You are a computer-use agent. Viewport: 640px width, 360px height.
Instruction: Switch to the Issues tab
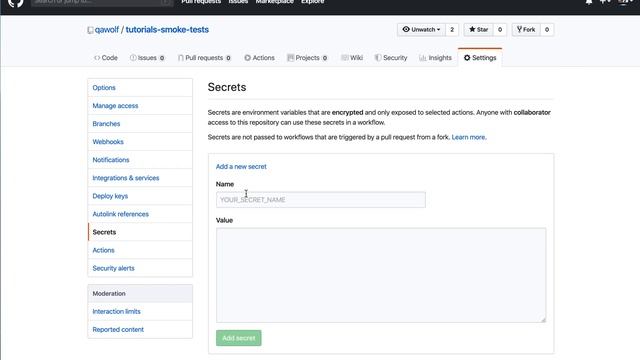click(147, 58)
